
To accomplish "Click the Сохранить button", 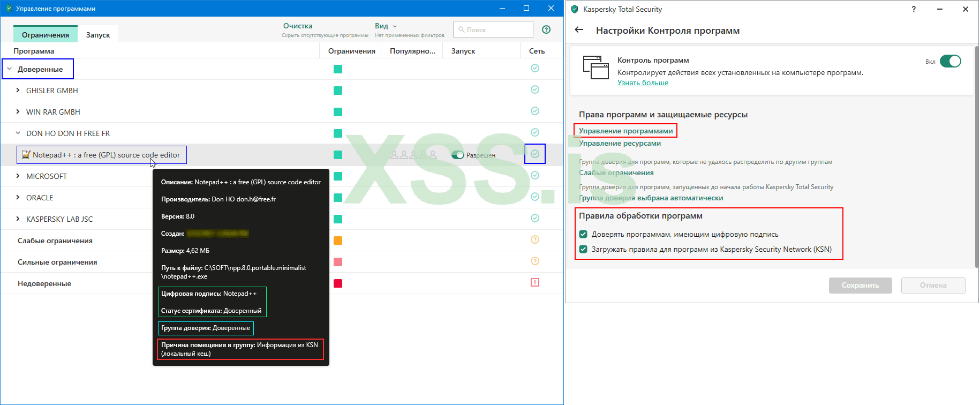I will pos(861,285).
